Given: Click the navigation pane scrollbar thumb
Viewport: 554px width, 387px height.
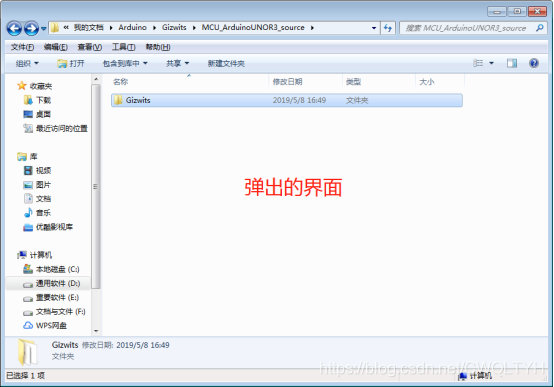Looking at the screenshot, I should click(x=96, y=187).
